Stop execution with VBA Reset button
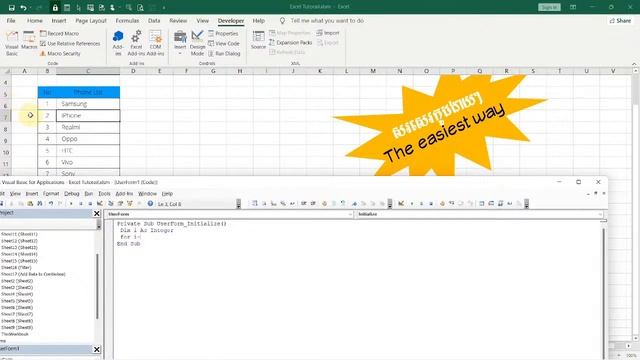Screen dimensions: 640x360 click(90, 203)
